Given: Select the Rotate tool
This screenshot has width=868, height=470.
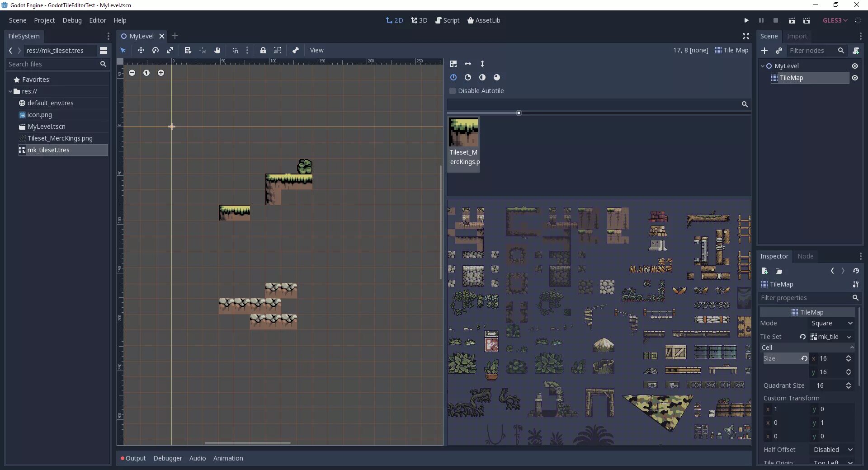Looking at the screenshot, I should 155,50.
